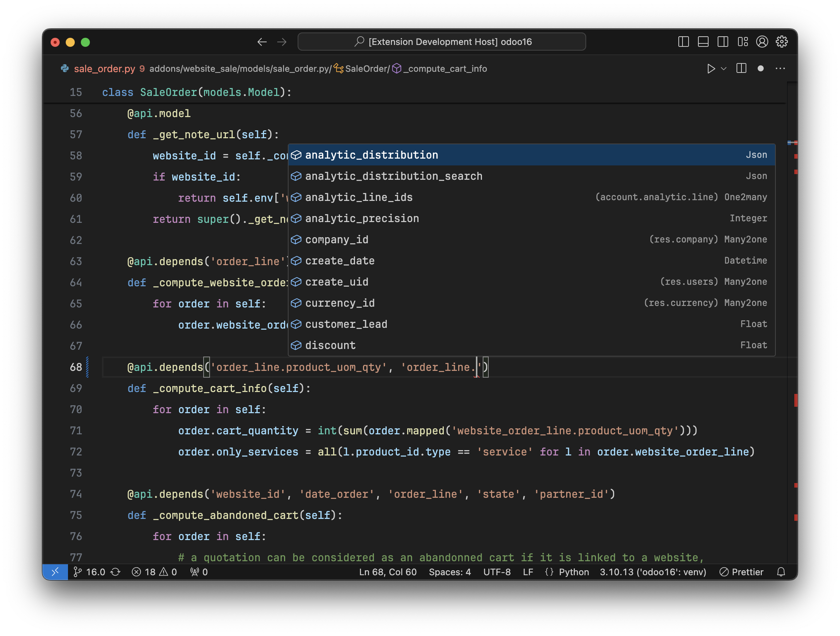Open the customize layout icon
This screenshot has height=636, width=840.
[x=743, y=42]
